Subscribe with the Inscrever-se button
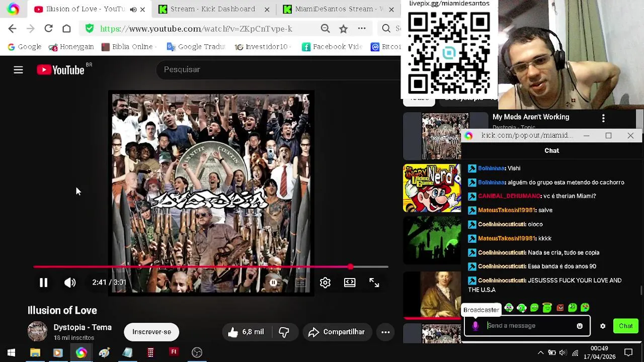Image resolution: width=644 pixels, height=362 pixels. (151, 332)
